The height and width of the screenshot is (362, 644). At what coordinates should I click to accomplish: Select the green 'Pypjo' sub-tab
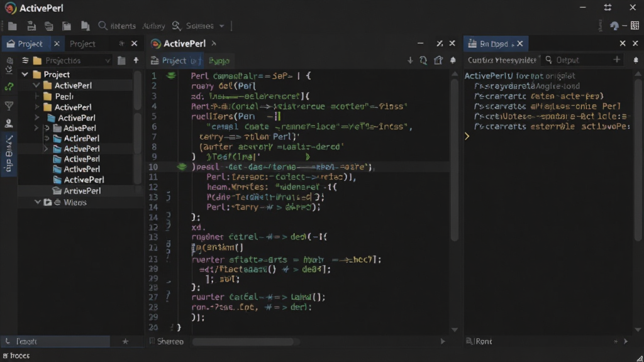tap(219, 61)
